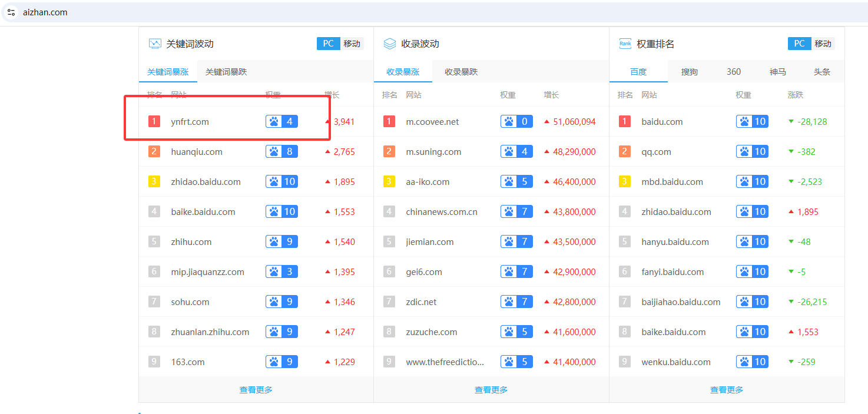868x414 pixels.
Task: Select PC toggle in 关键词波动 panel
Action: [329, 44]
